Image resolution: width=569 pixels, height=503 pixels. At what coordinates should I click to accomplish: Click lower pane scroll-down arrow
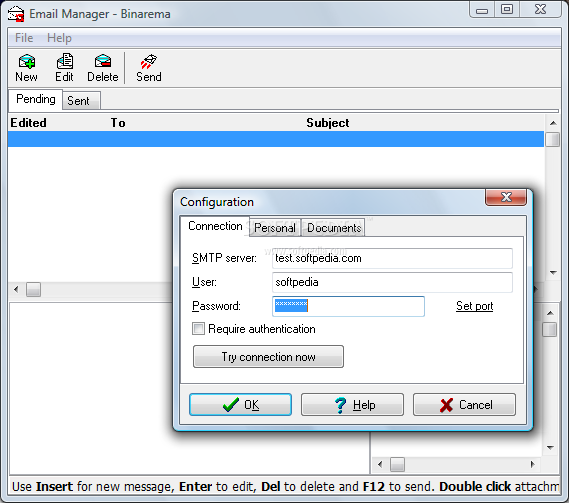coord(550,447)
